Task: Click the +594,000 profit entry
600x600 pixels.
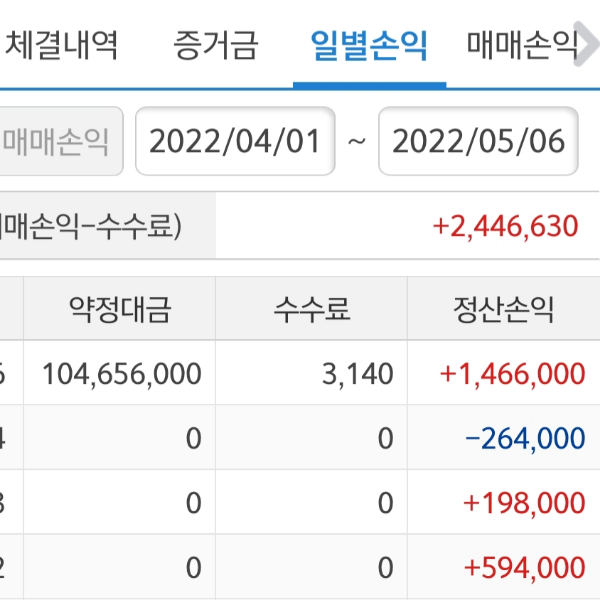Action: point(524,567)
